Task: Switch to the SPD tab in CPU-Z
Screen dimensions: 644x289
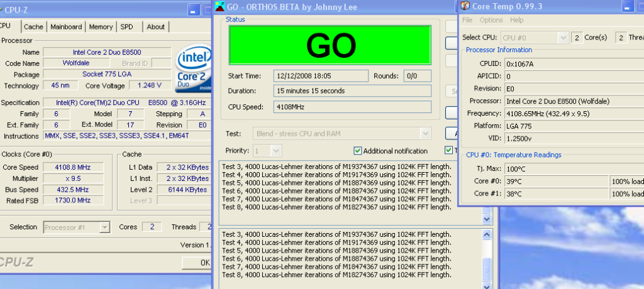Action: 126,26
